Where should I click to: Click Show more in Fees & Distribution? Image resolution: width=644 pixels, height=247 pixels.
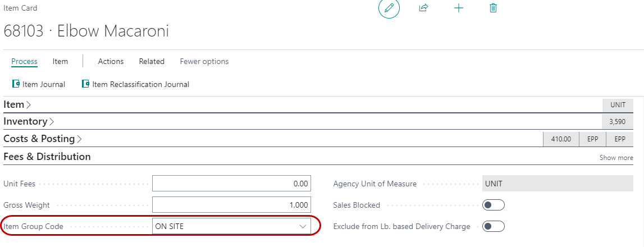pos(616,158)
